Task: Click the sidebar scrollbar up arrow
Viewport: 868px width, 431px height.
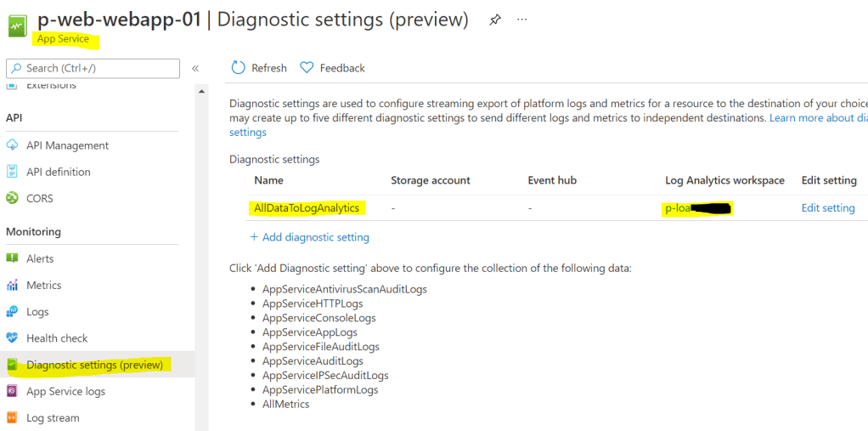Action: point(202,91)
